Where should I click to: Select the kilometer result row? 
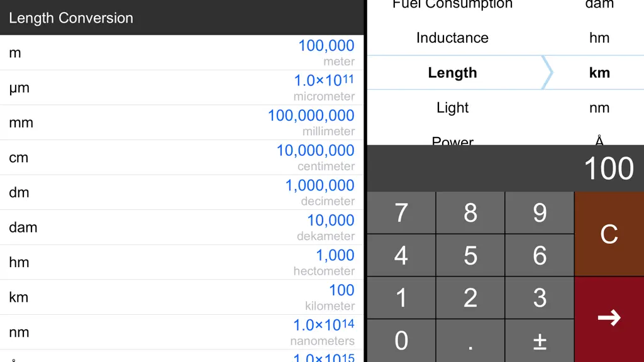(x=182, y=297)
